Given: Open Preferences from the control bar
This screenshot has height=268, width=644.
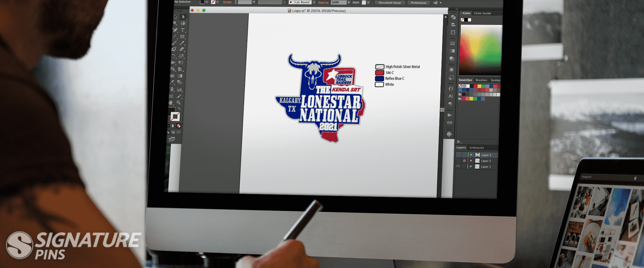Looking at the screenshot, I should (x=418, y=3).
